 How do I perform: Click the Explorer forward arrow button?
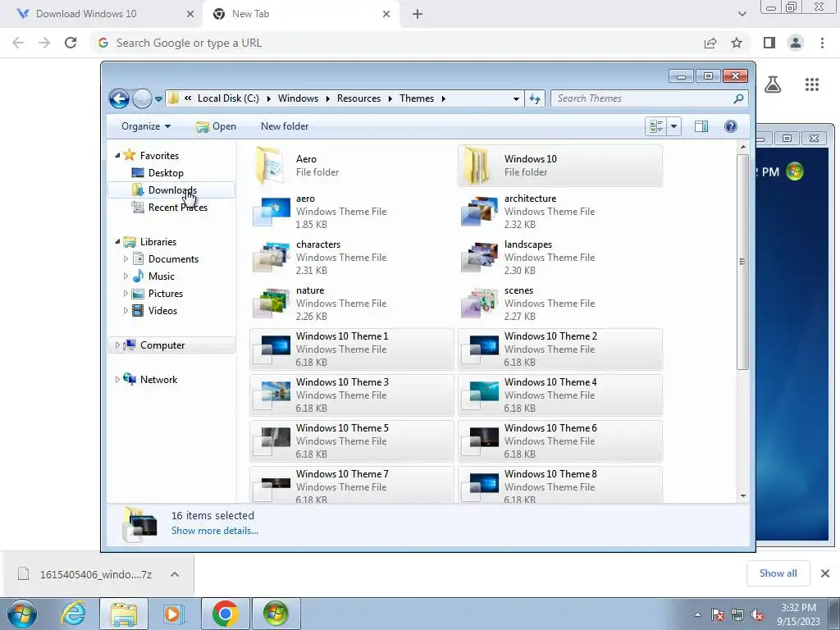[x=142, y=98]
